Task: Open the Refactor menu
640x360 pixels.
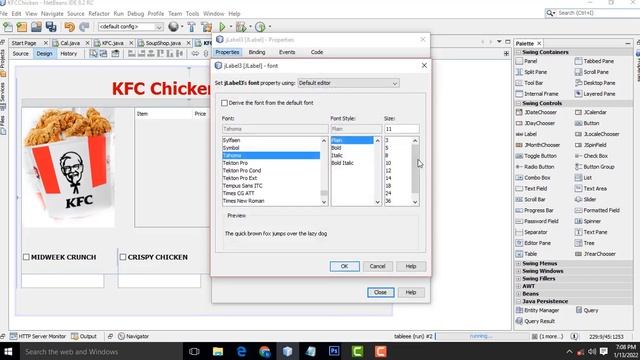Action: click(99, 13)
